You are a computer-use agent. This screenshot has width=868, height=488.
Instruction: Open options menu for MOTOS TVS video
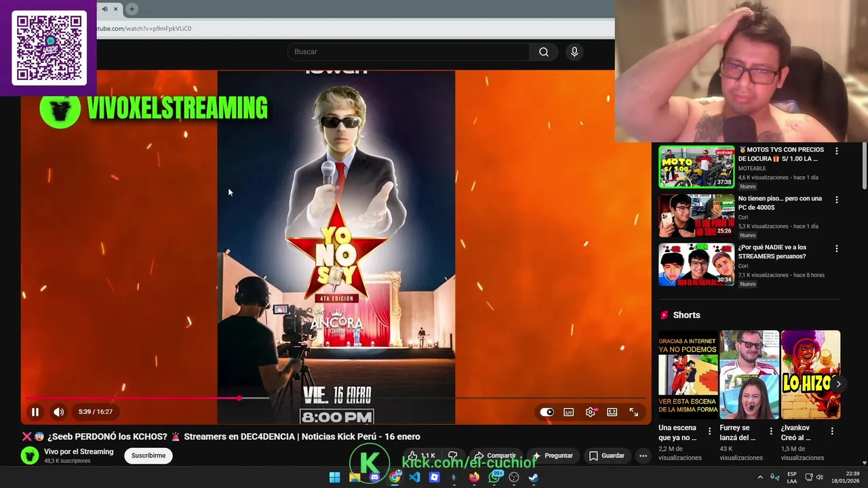click(x=836, y=151)
